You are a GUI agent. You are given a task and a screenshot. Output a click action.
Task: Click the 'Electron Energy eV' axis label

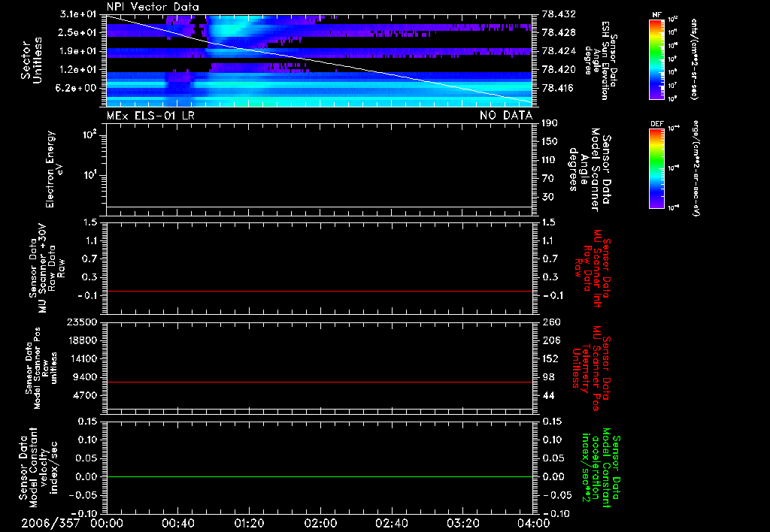tap(55, 169)
